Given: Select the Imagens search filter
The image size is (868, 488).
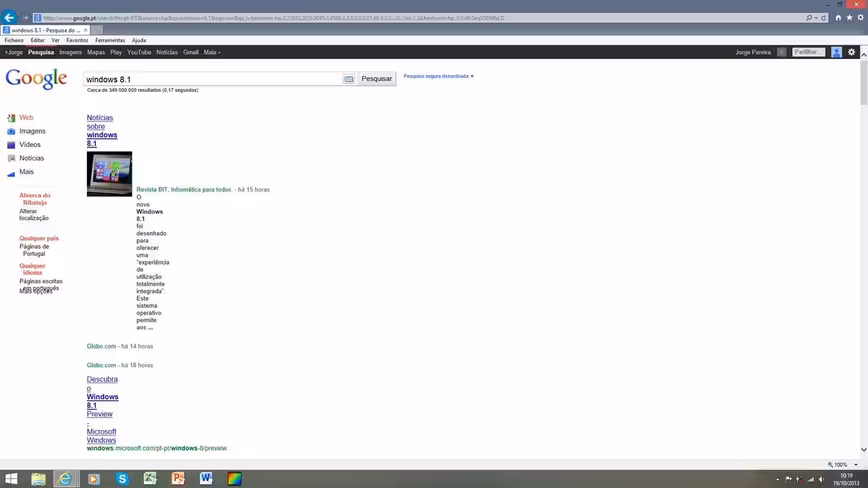Looking at the screenshot, I should coord(32,131).
